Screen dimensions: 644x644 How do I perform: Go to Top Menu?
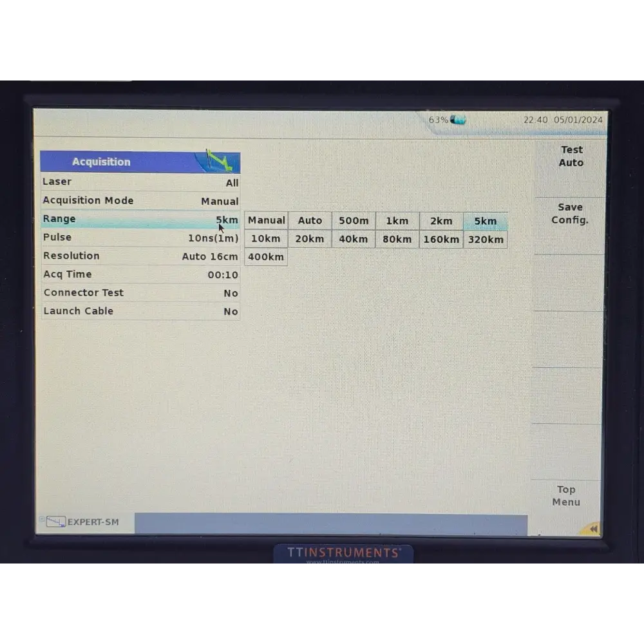click(566, 496)
